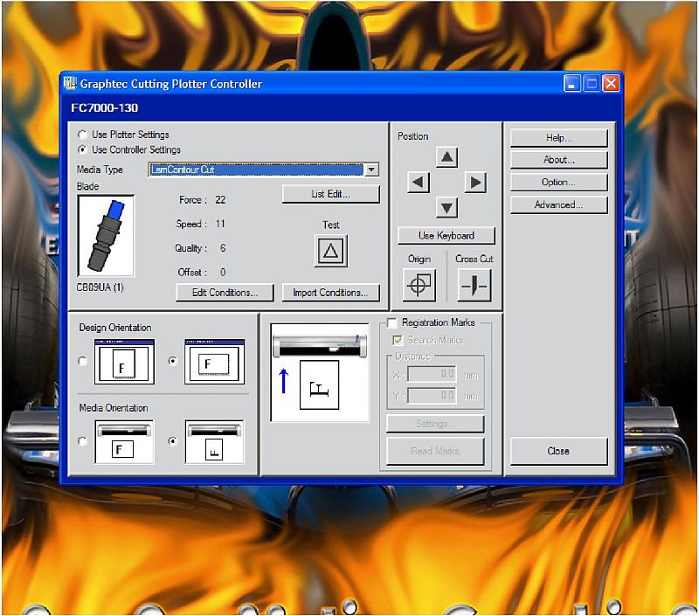Click the Cross Cut icon button
Image resolution: width=699 pixels, height=616 pixels.
coord(474,284)
